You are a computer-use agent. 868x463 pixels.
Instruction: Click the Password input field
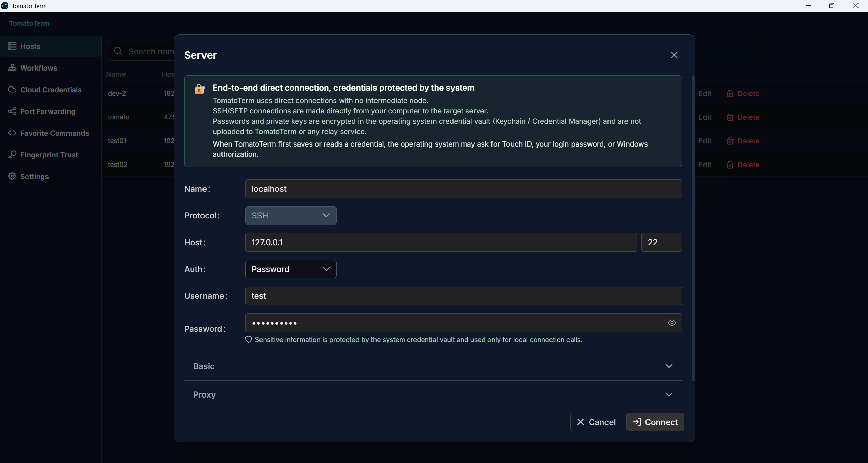[x=463, y=323]
